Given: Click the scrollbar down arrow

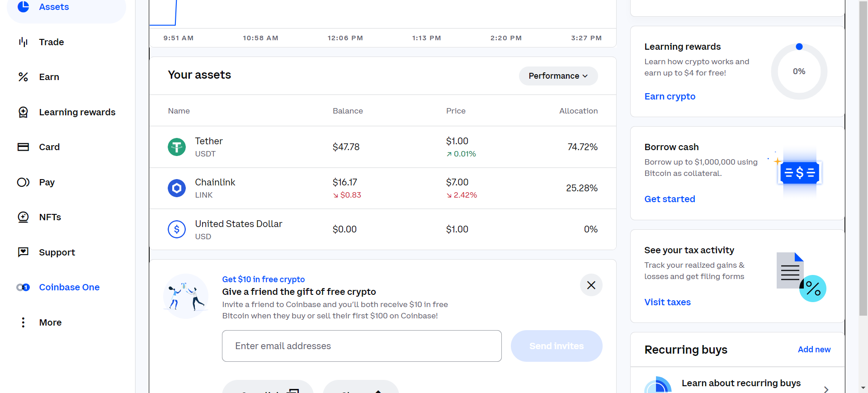Looking at the screenshot, I should tap(863, 388).
